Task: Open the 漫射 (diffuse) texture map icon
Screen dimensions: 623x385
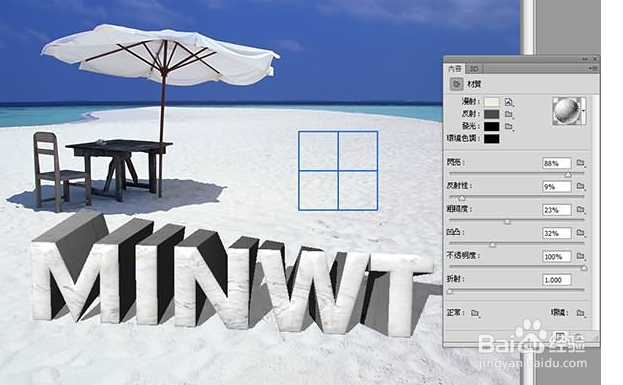Action: tap(509, 102)
